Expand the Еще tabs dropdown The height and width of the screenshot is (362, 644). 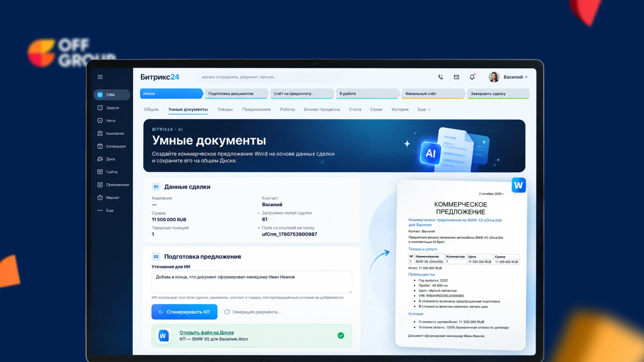tap(424, 110)
